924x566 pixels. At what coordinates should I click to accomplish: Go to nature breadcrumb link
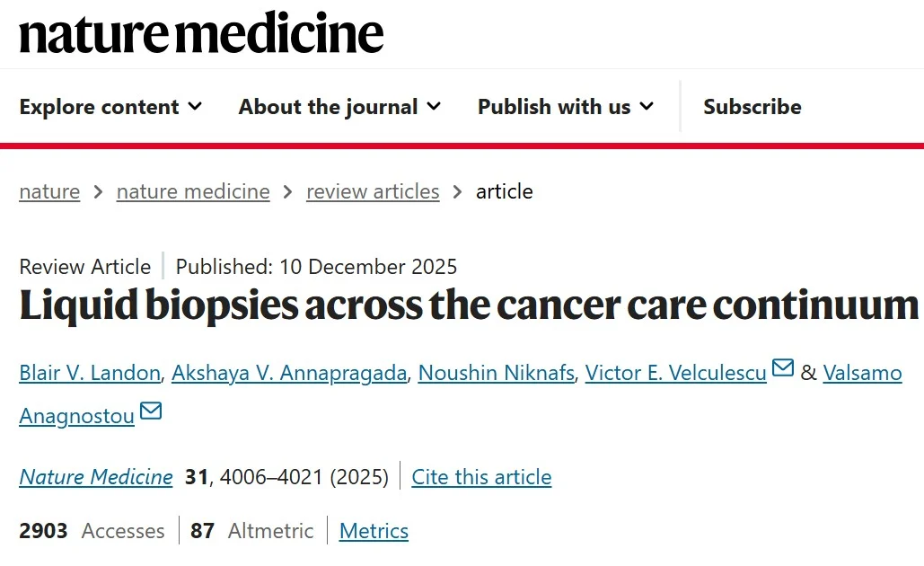(49, 191)
